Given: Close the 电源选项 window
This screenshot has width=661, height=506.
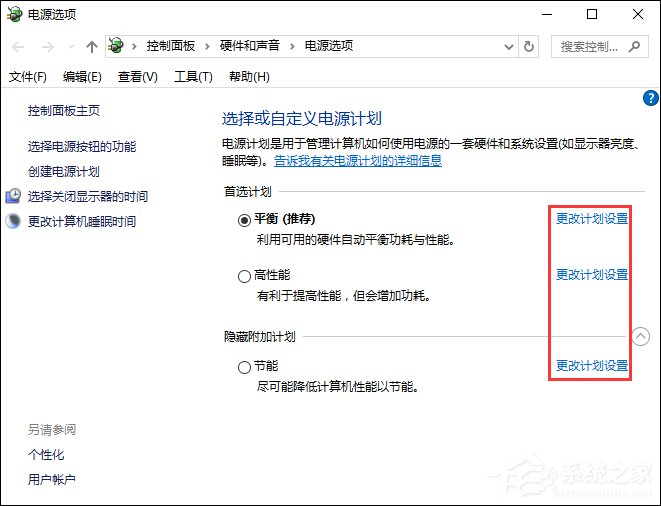Looking at the screenshot, I should pyautogui.click(x=638, y=14).
